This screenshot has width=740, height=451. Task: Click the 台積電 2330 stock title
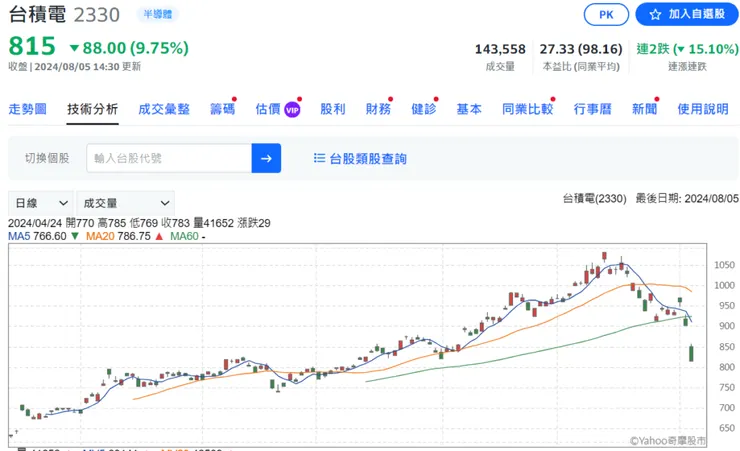[x=64, y=14]
